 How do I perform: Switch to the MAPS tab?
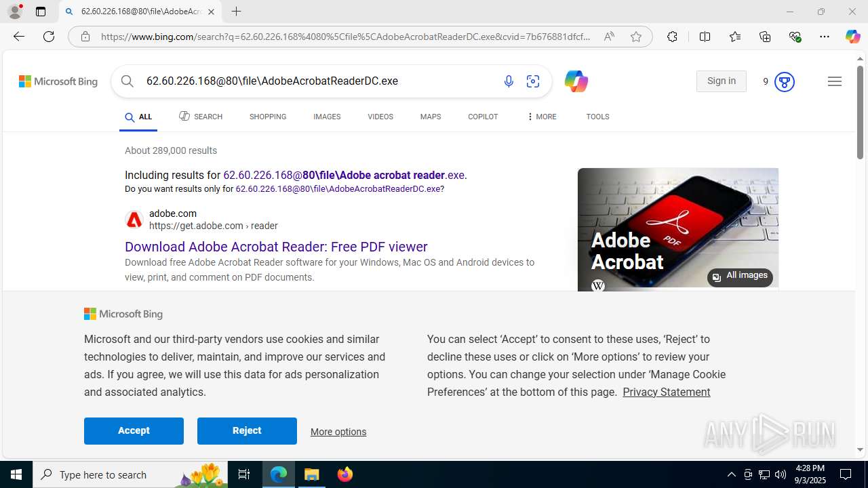click(x=431, y=117)
